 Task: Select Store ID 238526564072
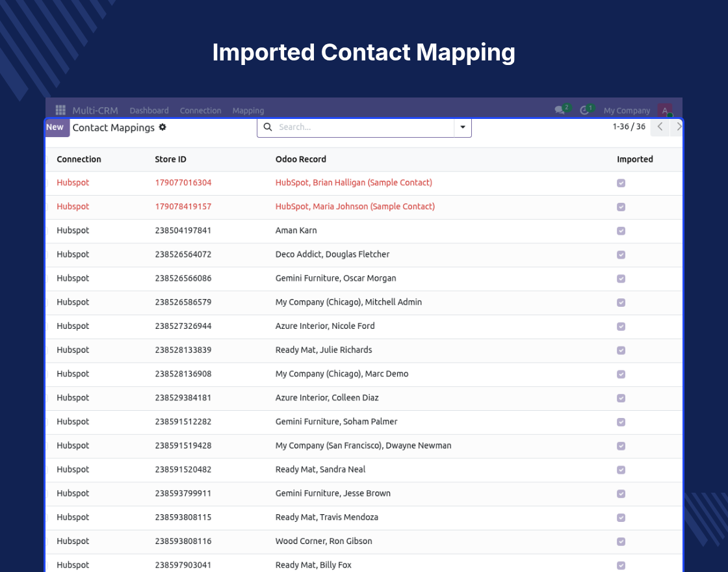pyautogui.click(x=183, y=254)
